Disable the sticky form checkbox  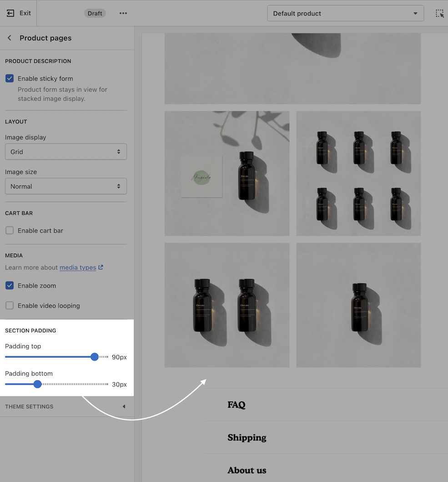[x=10, y=78]
